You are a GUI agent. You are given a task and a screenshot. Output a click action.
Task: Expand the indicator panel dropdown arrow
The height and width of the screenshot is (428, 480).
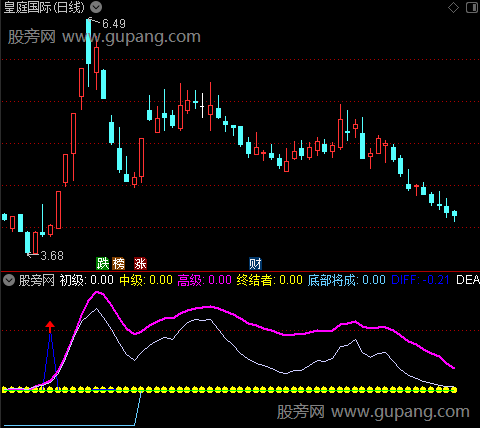coord(9,280)
